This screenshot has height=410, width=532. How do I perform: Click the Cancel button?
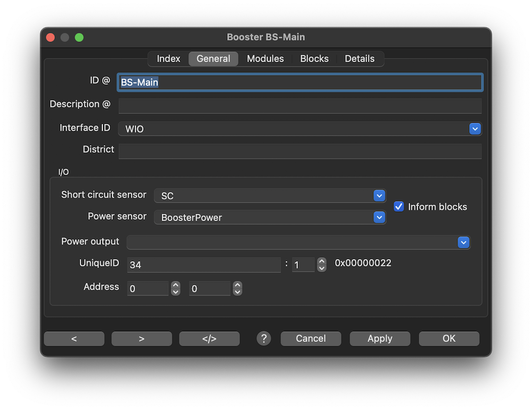click(x=311, y=339)
